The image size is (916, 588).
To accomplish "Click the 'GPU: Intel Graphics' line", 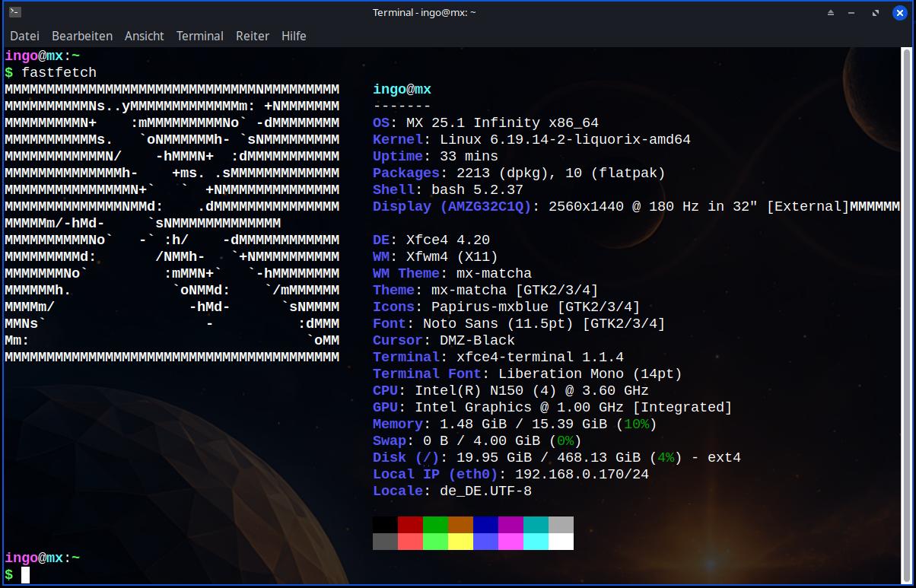I will (552, 407).
